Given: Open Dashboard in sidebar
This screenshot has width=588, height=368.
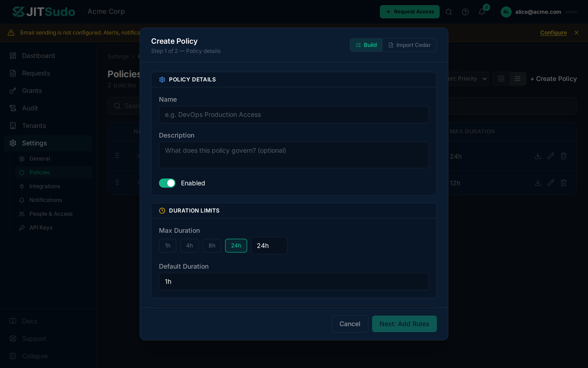Looking at the screenshot, I should point(48,56).
